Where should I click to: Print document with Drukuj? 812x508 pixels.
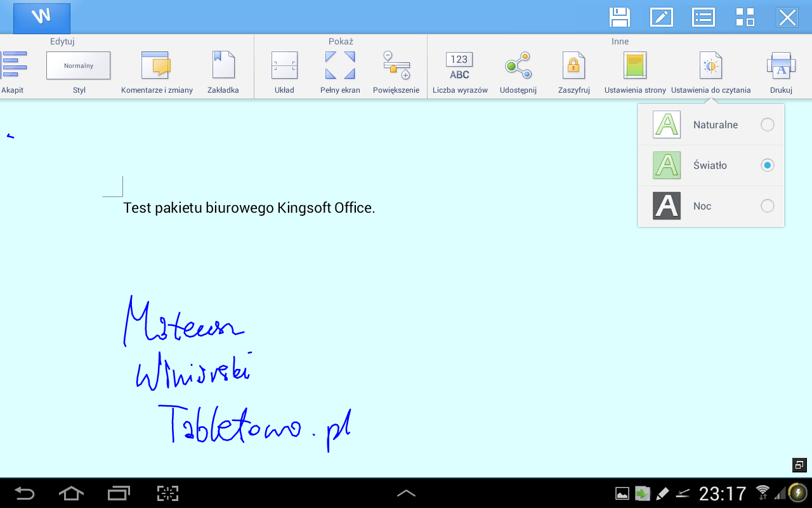point(781,72)
